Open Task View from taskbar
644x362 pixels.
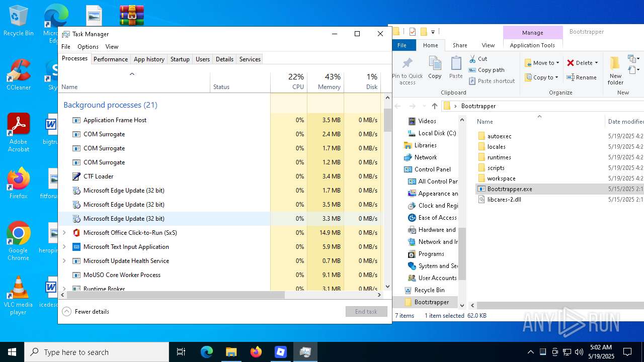[181, 352]
